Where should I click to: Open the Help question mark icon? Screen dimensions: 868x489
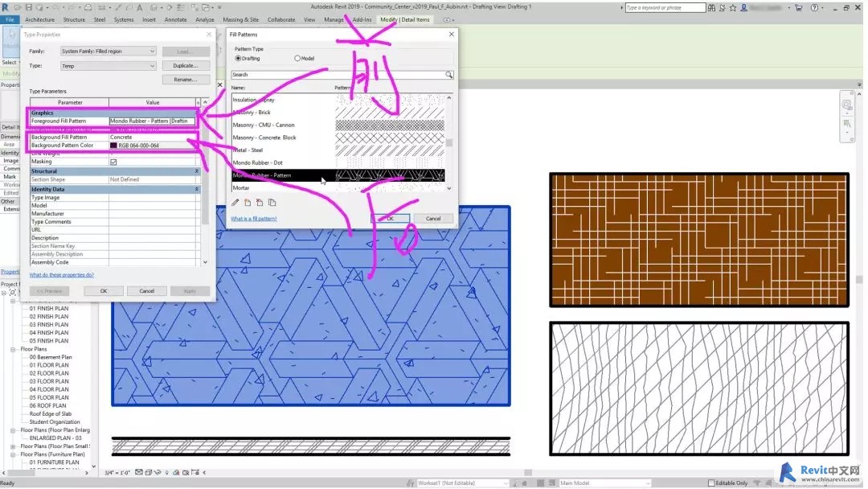[x=814, y=8]
